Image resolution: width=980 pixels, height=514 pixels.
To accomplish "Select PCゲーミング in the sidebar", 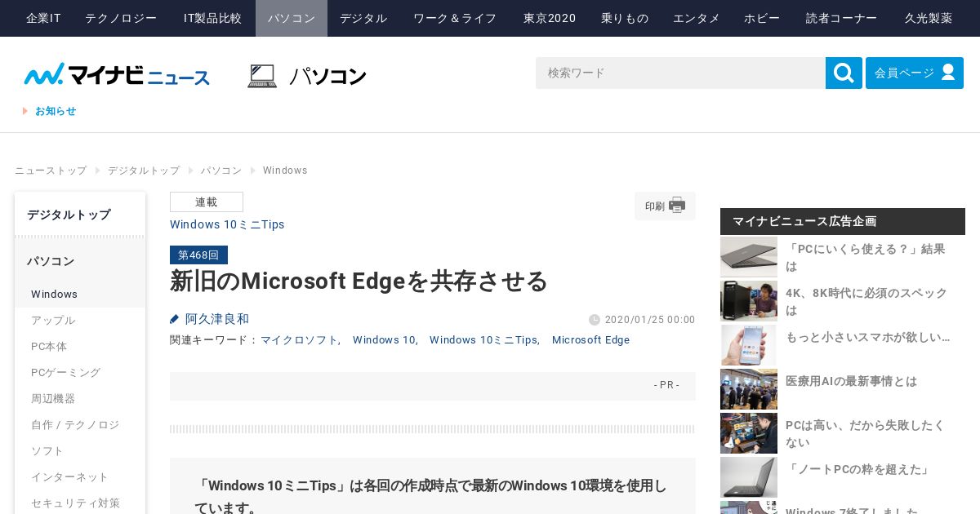I will (x=80, y=372).
